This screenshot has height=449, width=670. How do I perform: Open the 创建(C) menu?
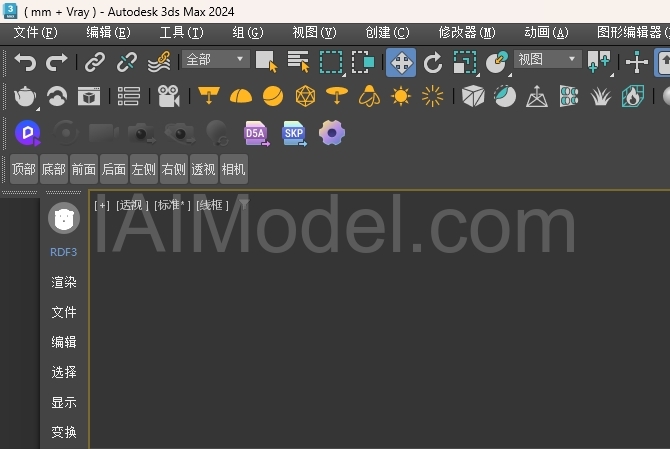click(388, 32)
